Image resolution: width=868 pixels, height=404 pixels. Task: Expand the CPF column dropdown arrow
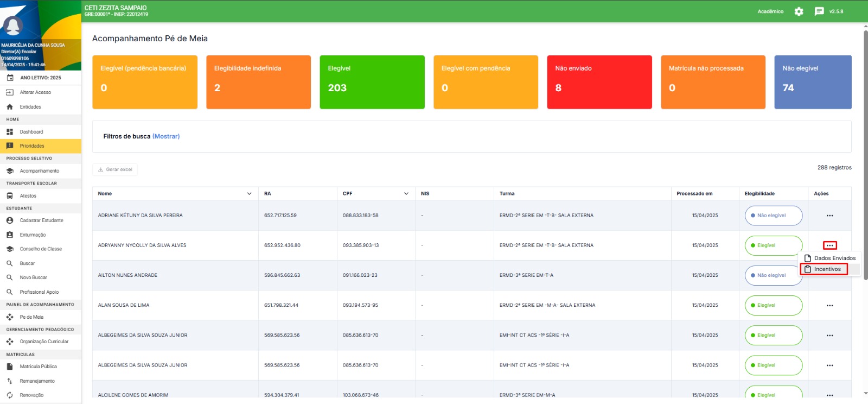[x=406, y=194]
